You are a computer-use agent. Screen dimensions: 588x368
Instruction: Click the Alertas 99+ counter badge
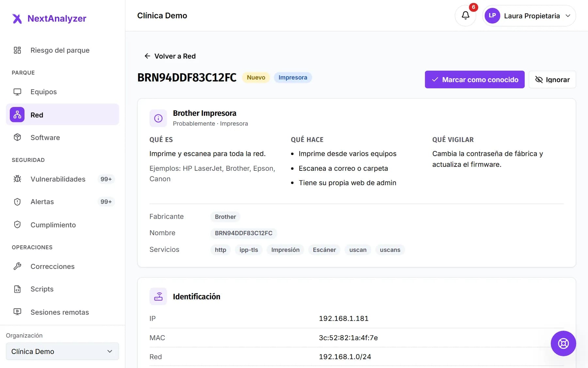pyautogui.click(x=106, y=202)
